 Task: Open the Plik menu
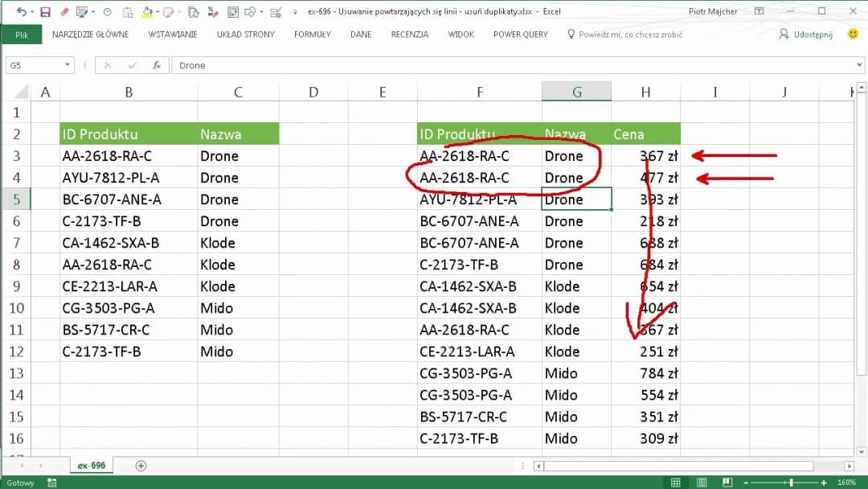22,34
